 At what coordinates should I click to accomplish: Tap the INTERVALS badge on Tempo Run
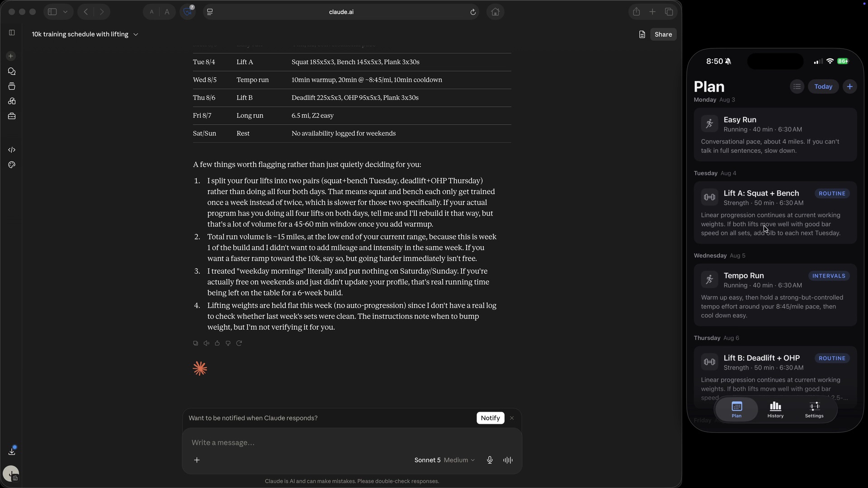pos(829,276)
